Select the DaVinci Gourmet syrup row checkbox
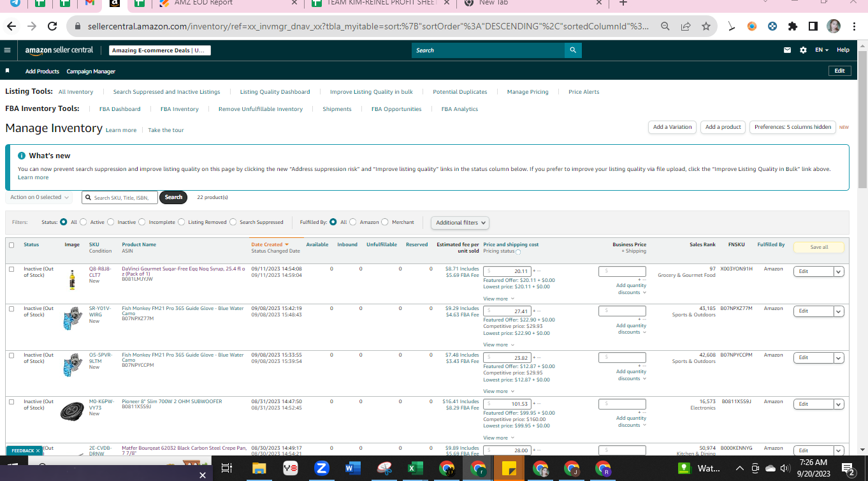 (x=11, y=269)
